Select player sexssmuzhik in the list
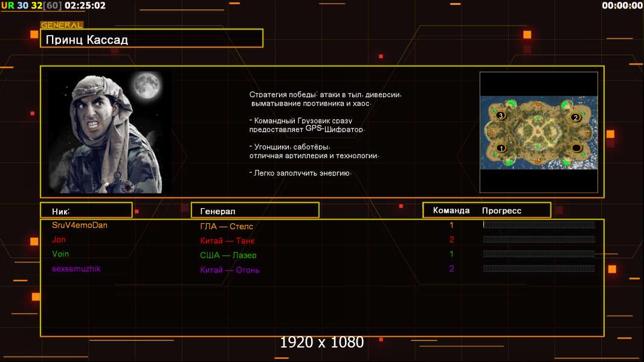 76,268
